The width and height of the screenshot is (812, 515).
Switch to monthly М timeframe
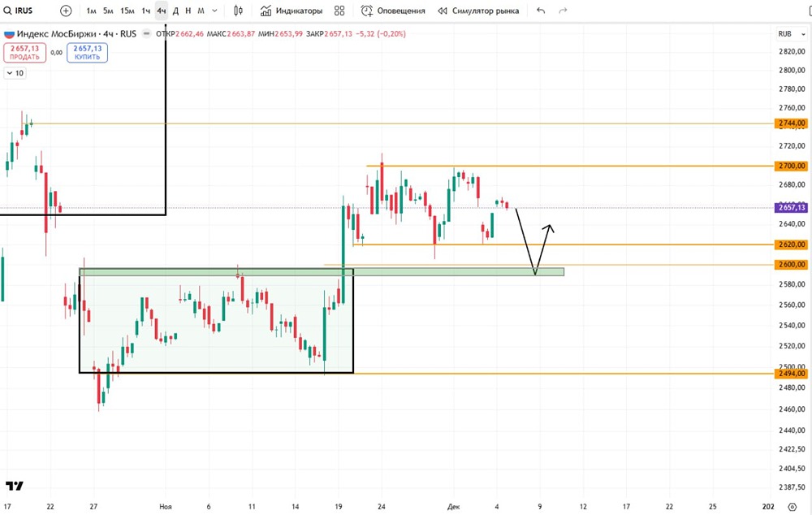(x=201, y=11)
